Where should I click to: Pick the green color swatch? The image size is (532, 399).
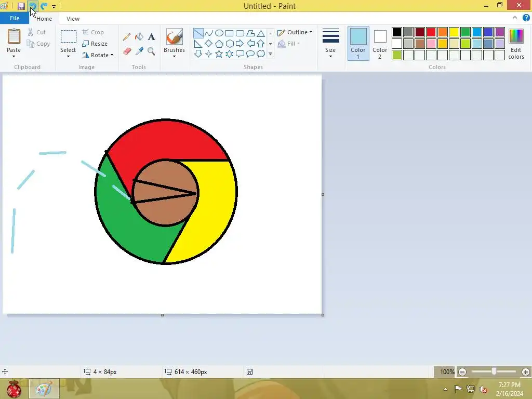click(465, 32)
